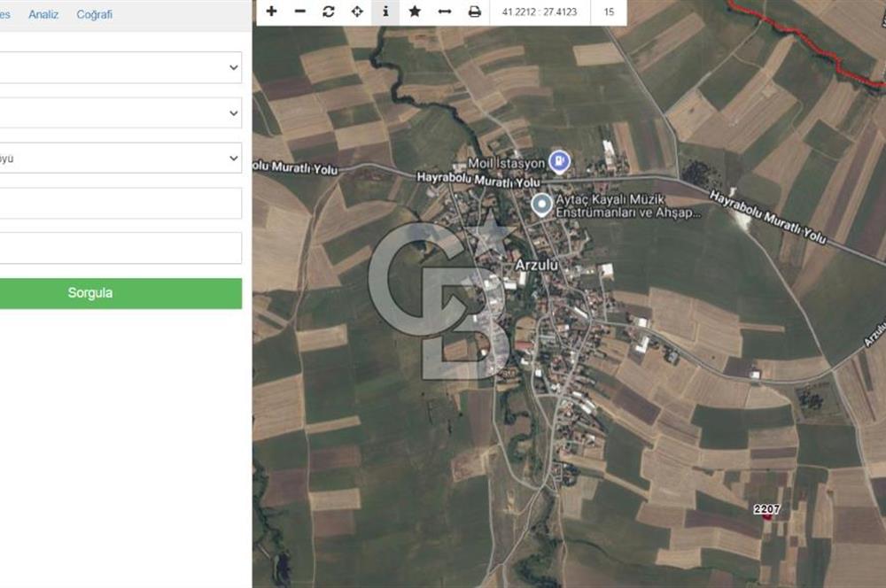Image resolution: width=886 pixels, height=588 pixels.
Task: Click the Aytaç Kayalı Müzik location pin
Action: pos(542,205)
